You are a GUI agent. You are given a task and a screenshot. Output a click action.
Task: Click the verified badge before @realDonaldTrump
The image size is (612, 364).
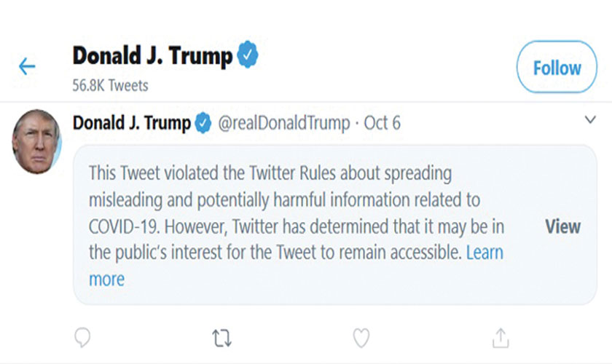[x=203, y=123]
